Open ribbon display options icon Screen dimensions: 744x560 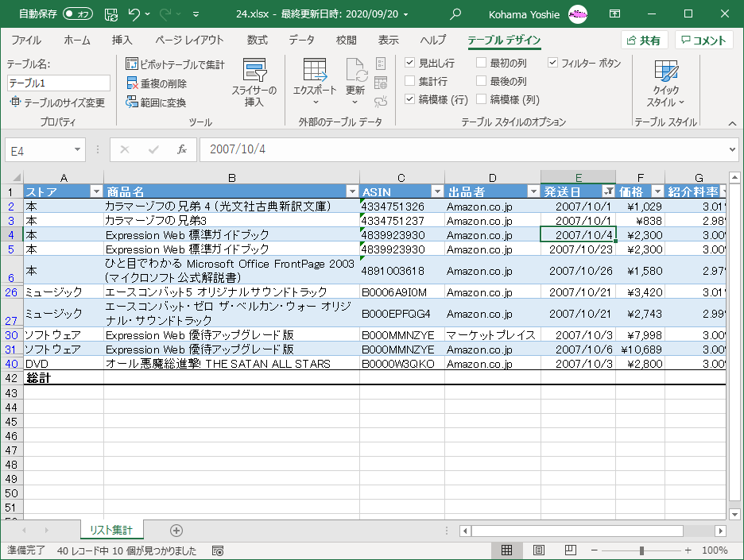point(615,14)
